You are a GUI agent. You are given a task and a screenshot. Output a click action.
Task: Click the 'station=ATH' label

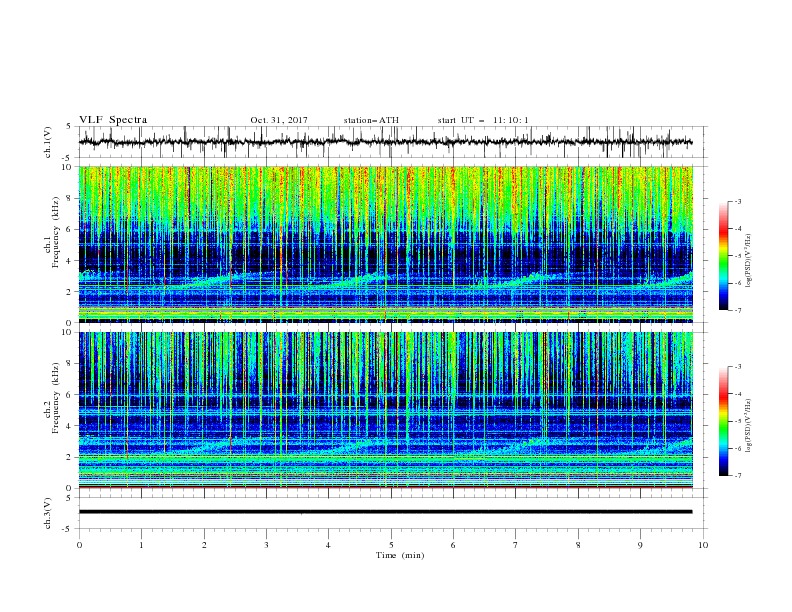371,120
